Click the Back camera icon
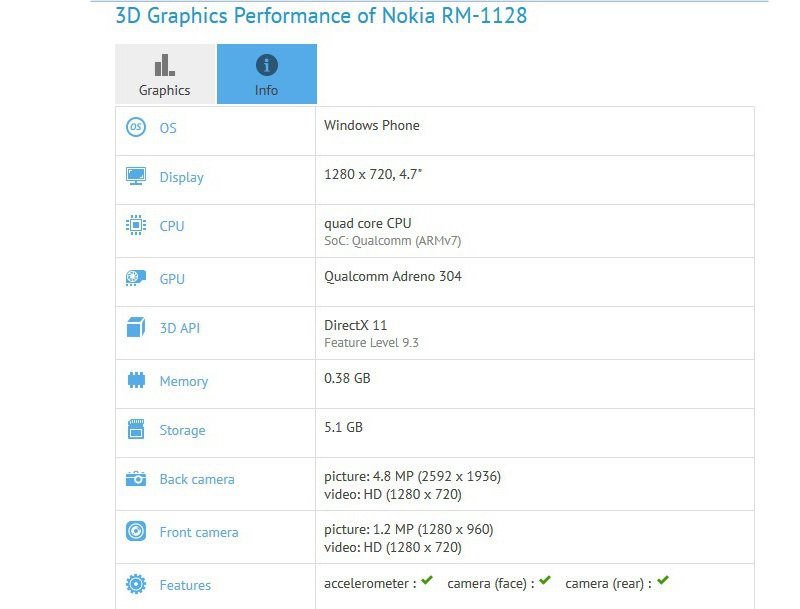This screenshot has width=800, height=609. [136, 478]
